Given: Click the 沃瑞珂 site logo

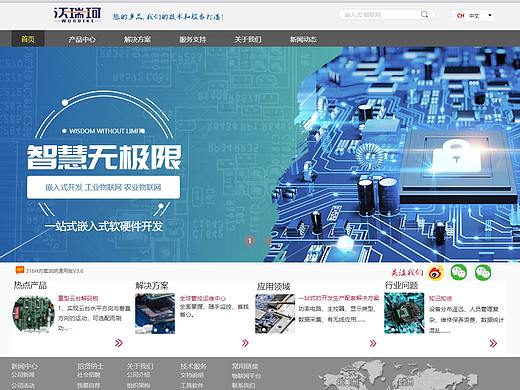Looking at the screenshot, I should pos(78,15).
